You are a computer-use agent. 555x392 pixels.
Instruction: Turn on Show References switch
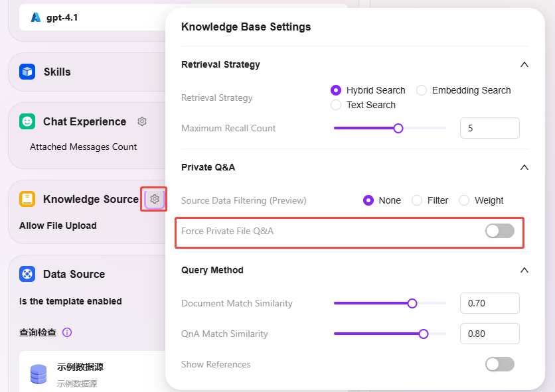click(x=500, y=364)
